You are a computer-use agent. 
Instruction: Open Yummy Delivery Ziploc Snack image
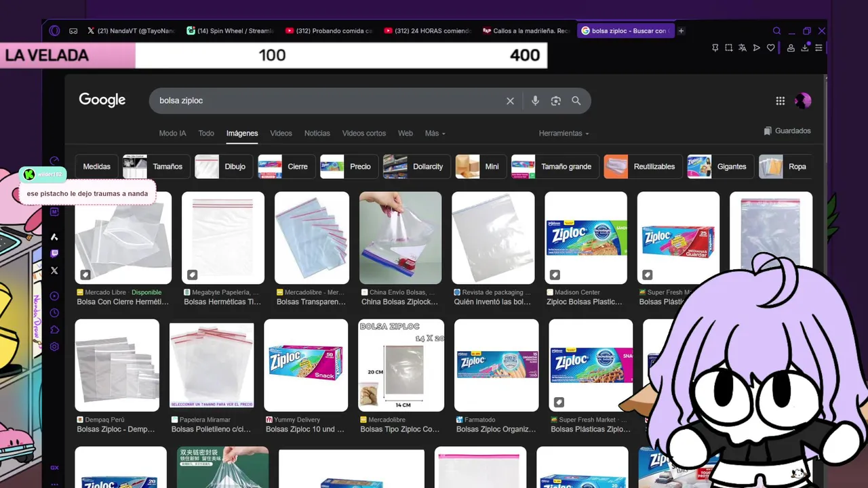click(306, 365)
